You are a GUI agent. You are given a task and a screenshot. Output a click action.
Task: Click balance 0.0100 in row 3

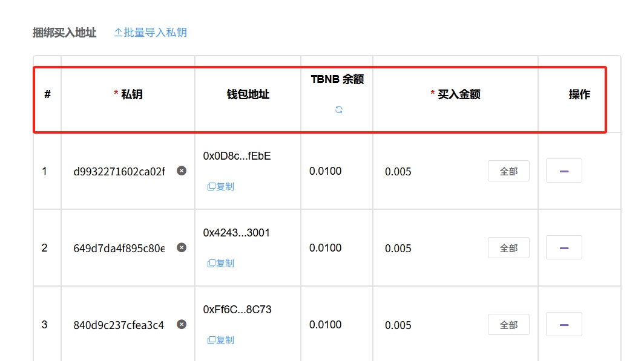pos(325,325)
